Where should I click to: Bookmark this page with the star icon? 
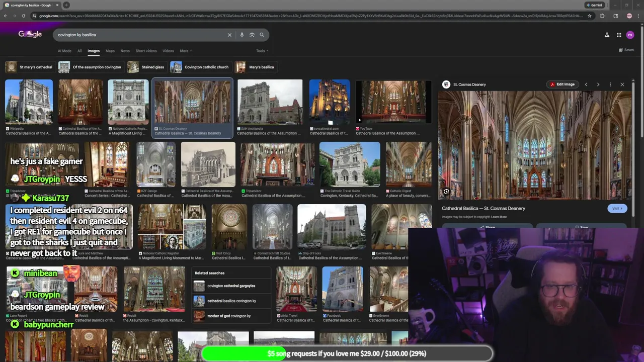tap(590, 16)
